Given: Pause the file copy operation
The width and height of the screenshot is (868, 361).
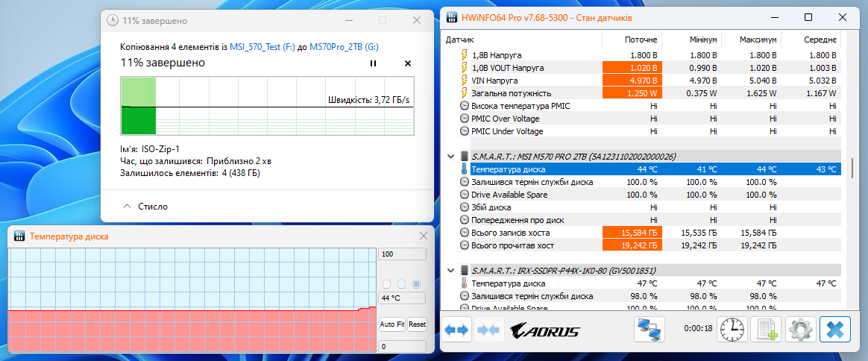Looking at the screenshot, I should coord(373,63).
